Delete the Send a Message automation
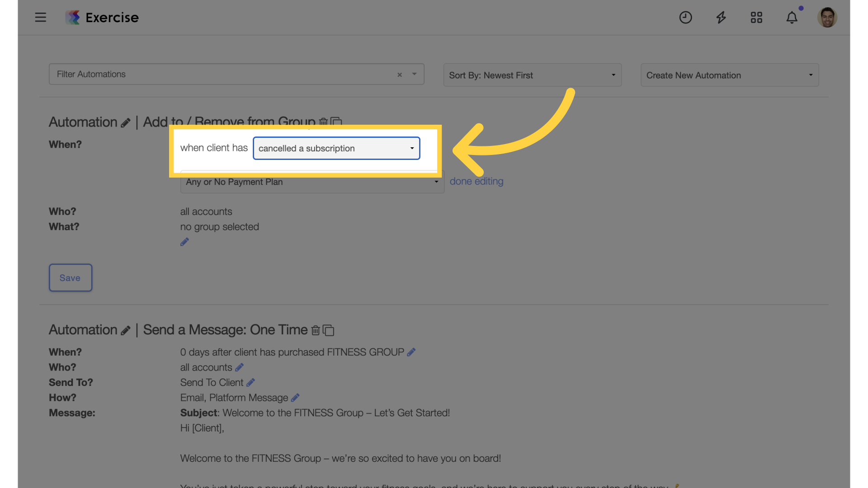Viewport: 868px width, 488px height. [316, 330]
